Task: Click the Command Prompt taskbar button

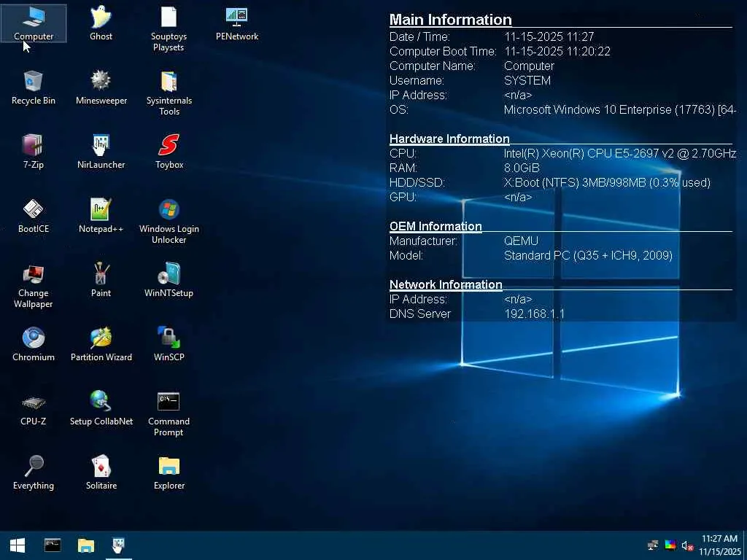Action: 53,545
